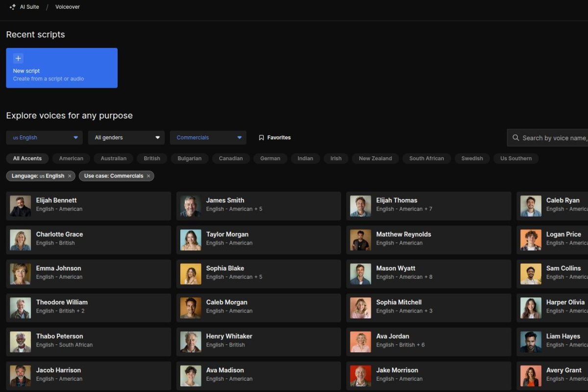This screenshot has width=588, height=392.
Task: Remove the Language: us English filter chip
Action: pos(70,176)
